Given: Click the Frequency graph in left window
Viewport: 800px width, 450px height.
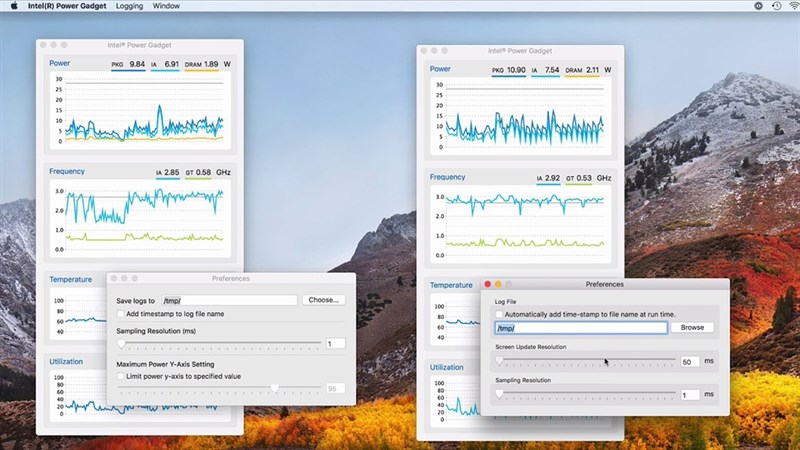Looking at the screenshot, I should 140,218.
